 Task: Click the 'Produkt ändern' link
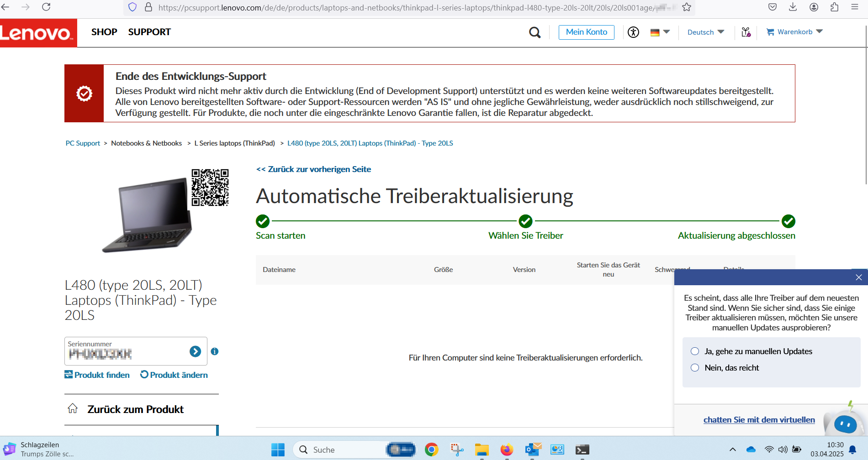coord(174,375)
